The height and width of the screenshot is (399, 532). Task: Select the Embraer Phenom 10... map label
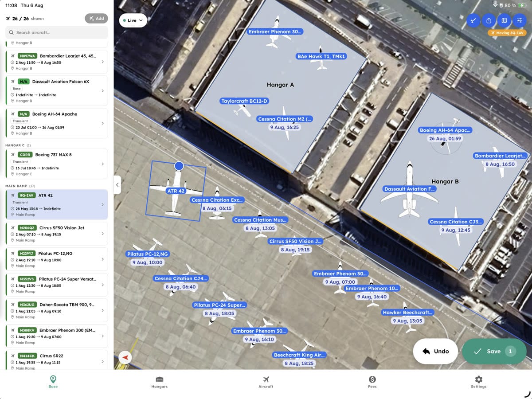372,289
